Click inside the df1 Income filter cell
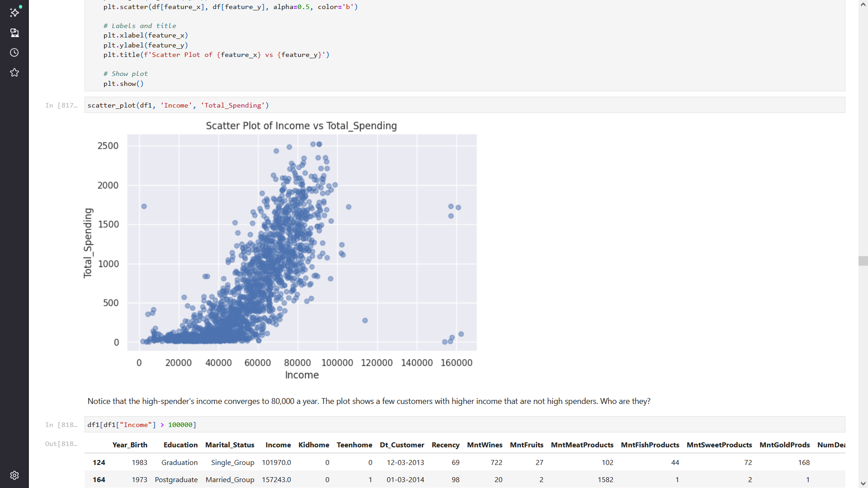Screen dimensions: 868x488 (181, 424)
